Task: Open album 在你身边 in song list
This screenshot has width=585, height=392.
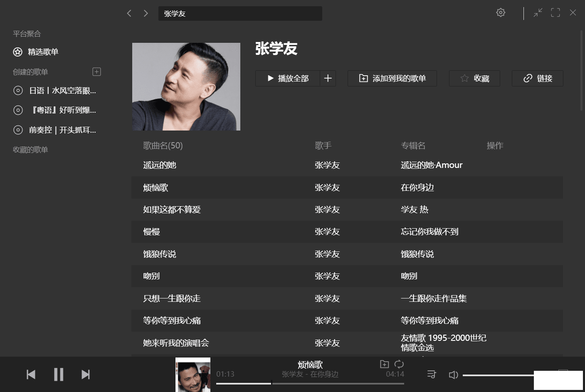Action: 417,187
